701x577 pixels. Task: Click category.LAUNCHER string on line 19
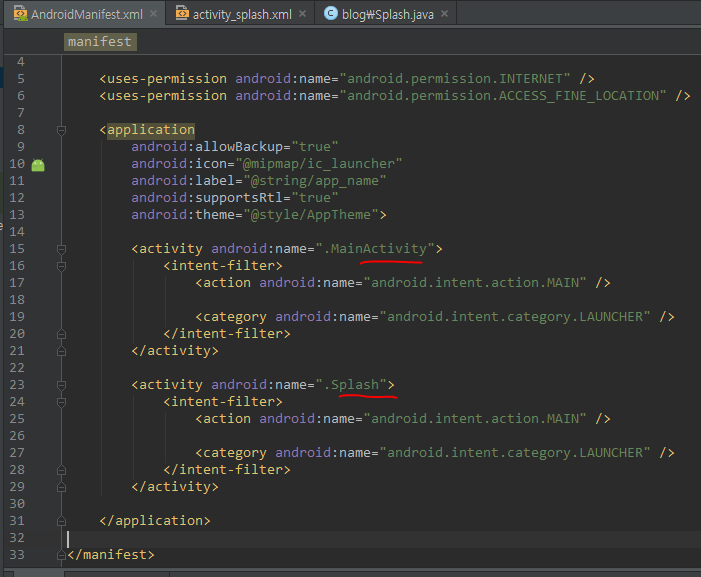pyautogui.click(x=515, y=316)
